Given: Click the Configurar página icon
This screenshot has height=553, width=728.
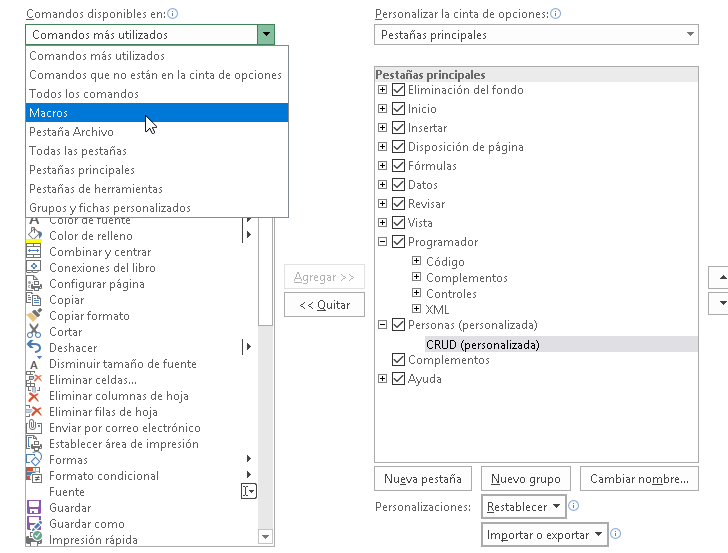Looking at the screenshot, I should 34,283.
